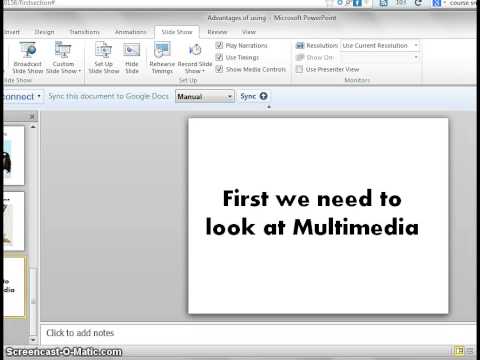Expand toolbar options arrow below Sync
The image size is (480, 360).
pos(269,107)
